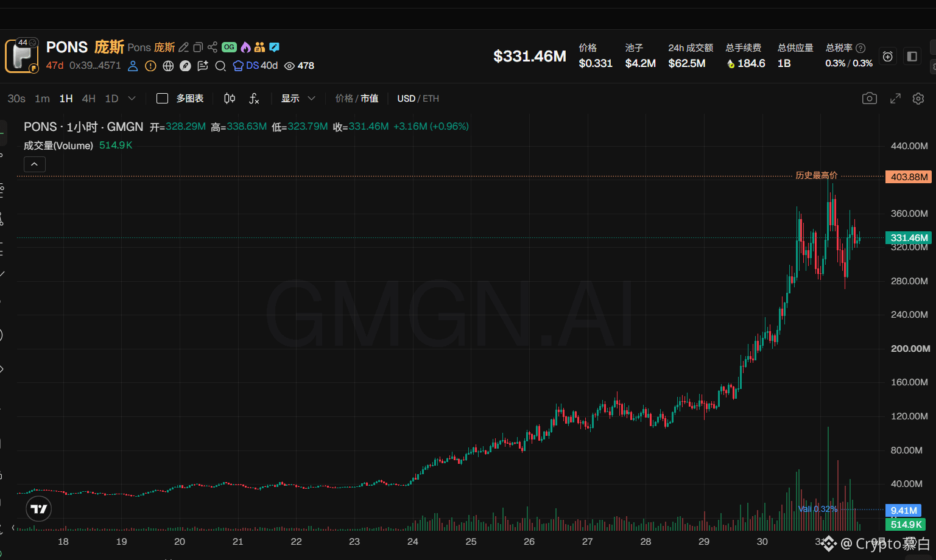936x560 pixels.
Task: Open the 显示 display dropdown
Action: (298, 99)
